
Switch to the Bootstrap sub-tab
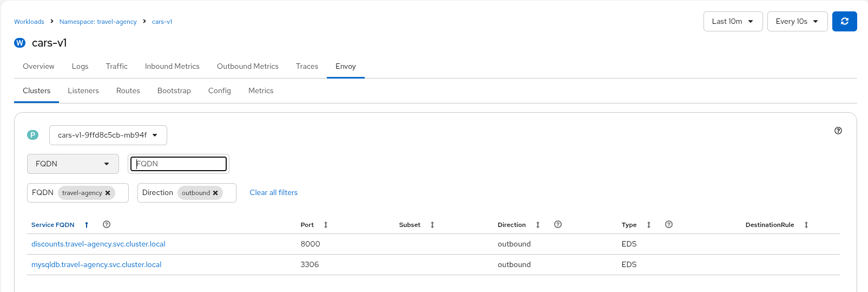[174, 90]
